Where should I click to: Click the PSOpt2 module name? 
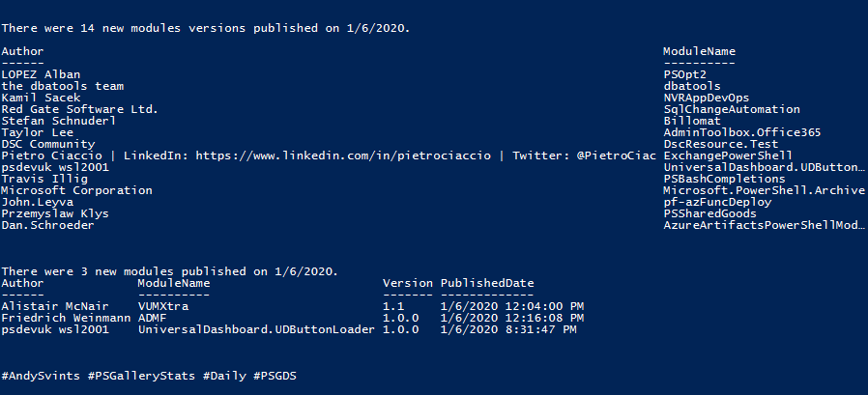click(684, 74)
